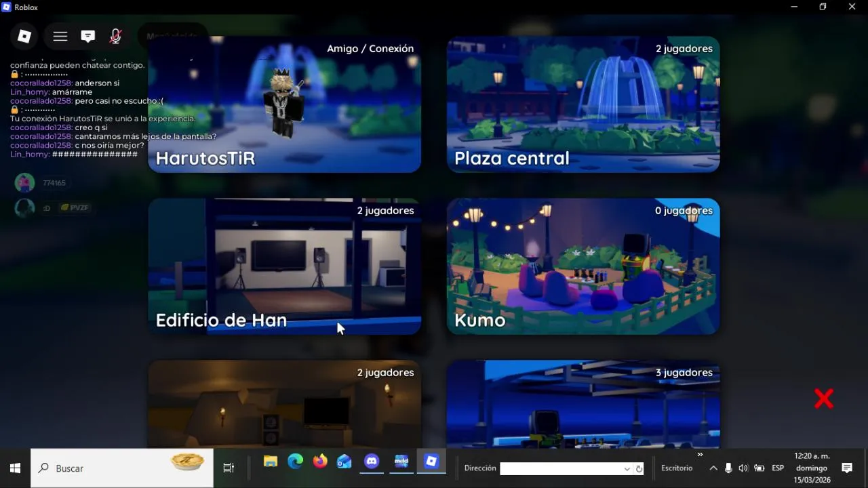Click the 'Amigo / Conexión' label
The width and height of the screenshot is (868, 488).
[x=370, y=49]
